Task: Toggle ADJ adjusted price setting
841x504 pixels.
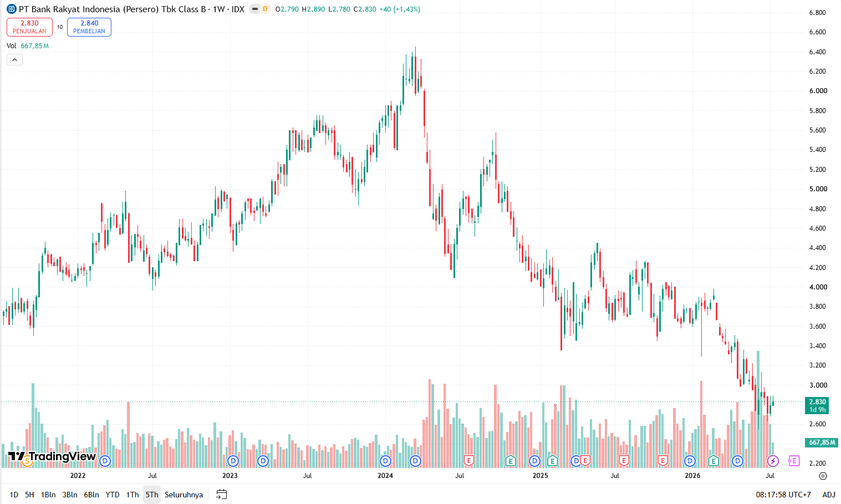Action: pos(828,495)
